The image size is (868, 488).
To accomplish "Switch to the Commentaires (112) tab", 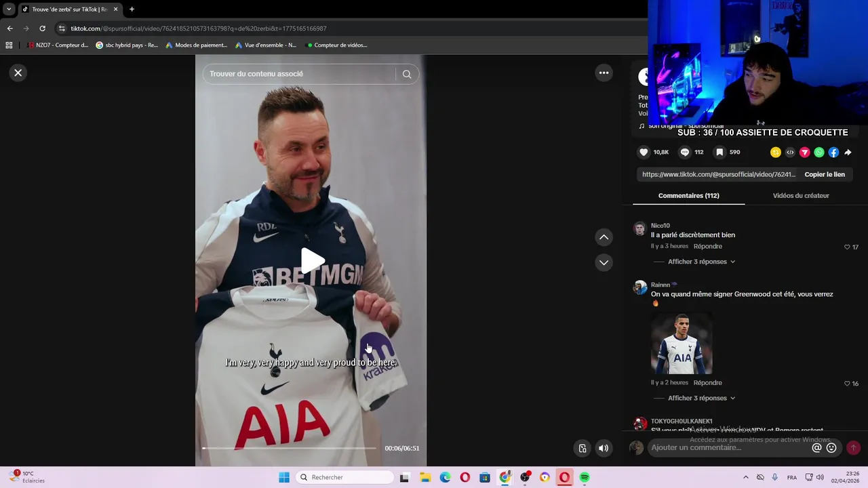I will tap(688, 195).
